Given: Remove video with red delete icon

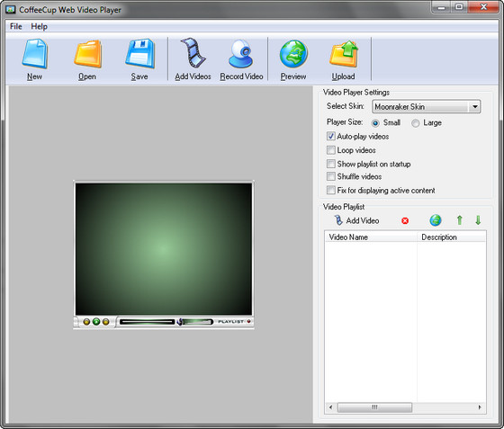Looking at the screenshot, I should [x=405, y=220].
